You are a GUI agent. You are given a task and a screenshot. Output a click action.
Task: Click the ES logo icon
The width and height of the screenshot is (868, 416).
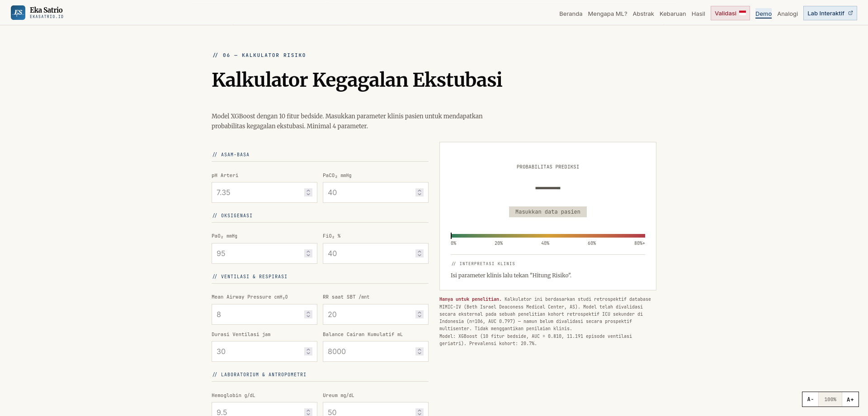point(18,13)
